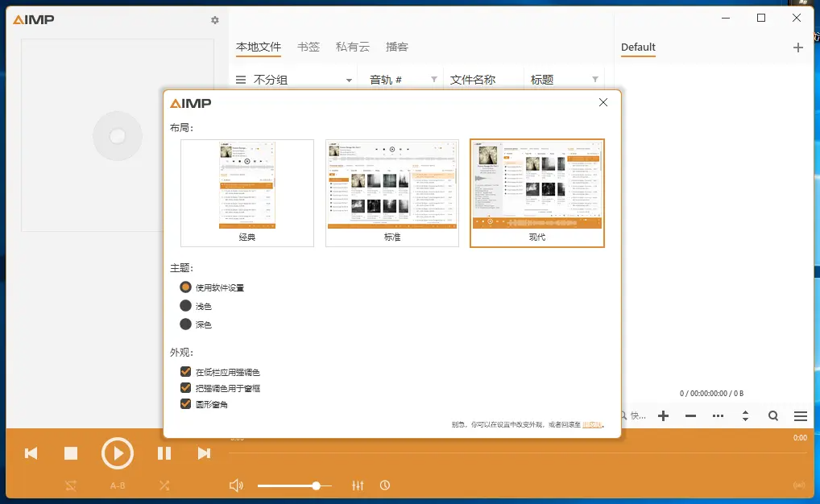Click the more options ellipsis icon
The width and height of the screenshot is (820, 504).
pos(717,415)
